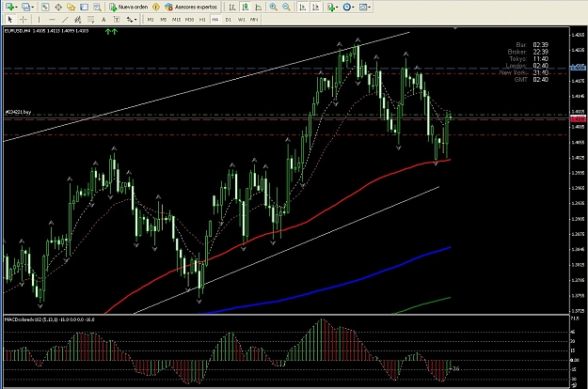
Task: Open the Profiles icon
Action: click(25, 7)
